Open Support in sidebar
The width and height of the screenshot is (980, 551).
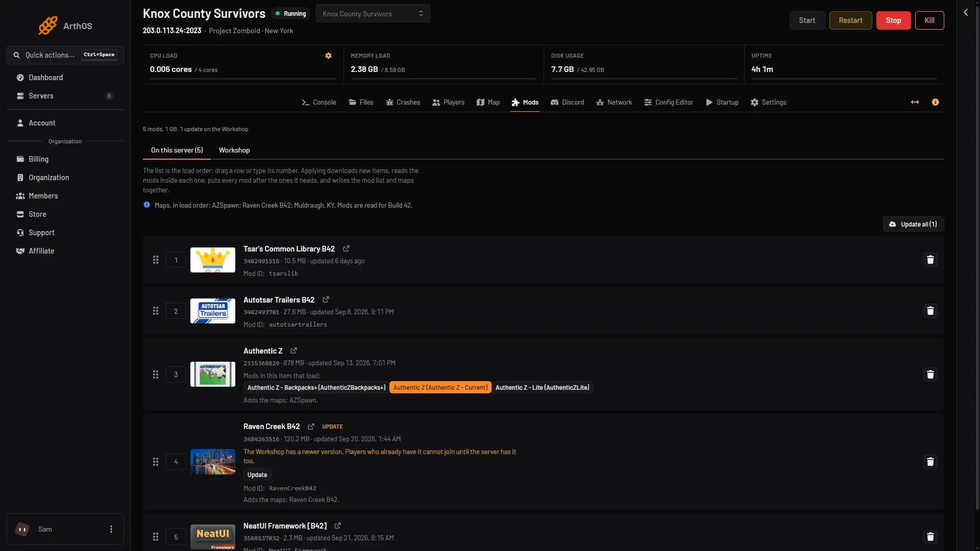tap(65, 233)
